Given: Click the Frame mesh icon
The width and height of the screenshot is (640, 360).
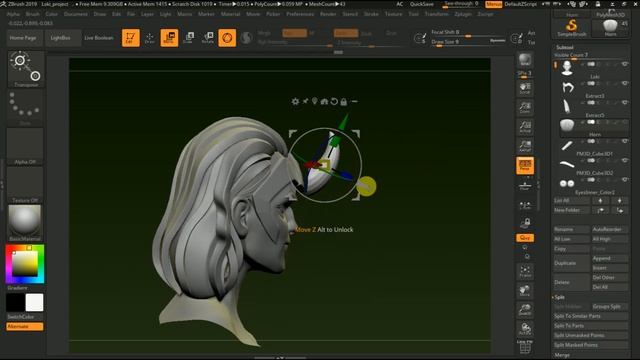Looking at the screenshot, I should (x=525, y=271).
